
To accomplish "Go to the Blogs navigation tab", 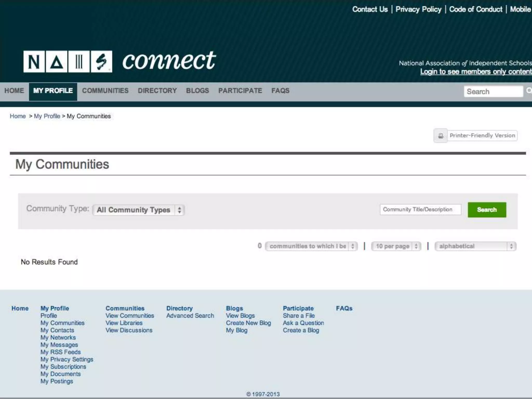I will click(x=197, y=91).
